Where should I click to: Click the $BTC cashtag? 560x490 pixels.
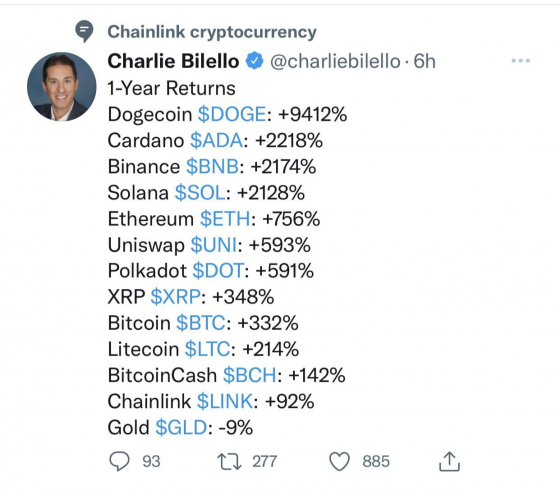(x=201, y=323)
